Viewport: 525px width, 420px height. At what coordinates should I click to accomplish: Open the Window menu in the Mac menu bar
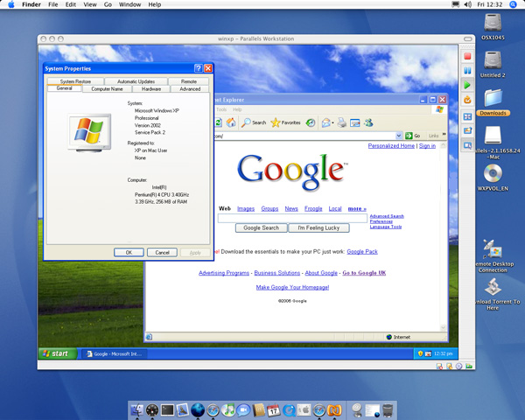[129, 4]
